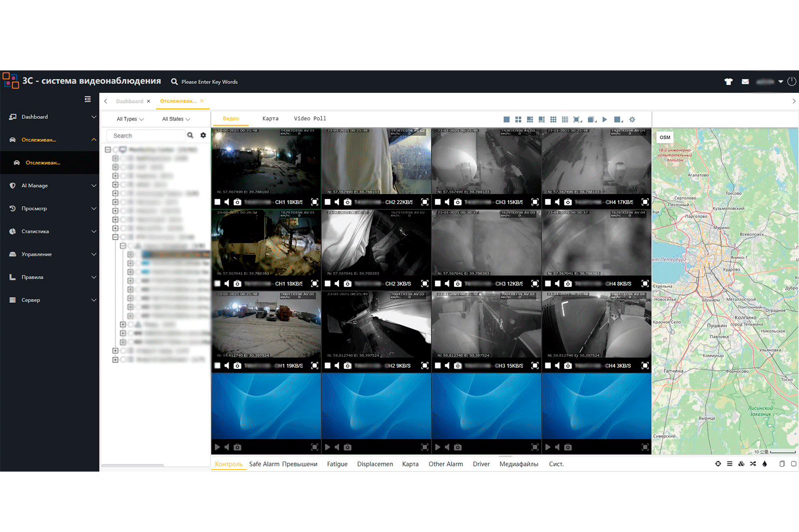This screenshot has width=799, height=532.
Task: Tick the checkbox of the root device group
Action: 115,150
